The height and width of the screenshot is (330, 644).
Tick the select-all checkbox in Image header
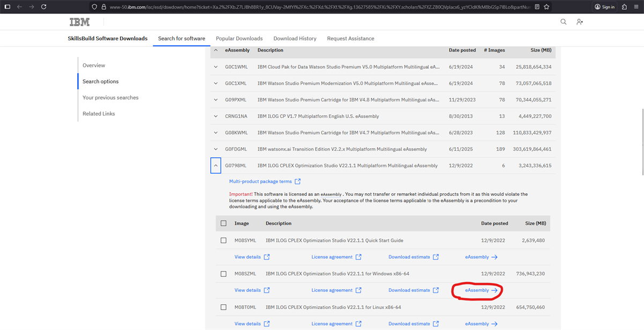pos(224,223)
